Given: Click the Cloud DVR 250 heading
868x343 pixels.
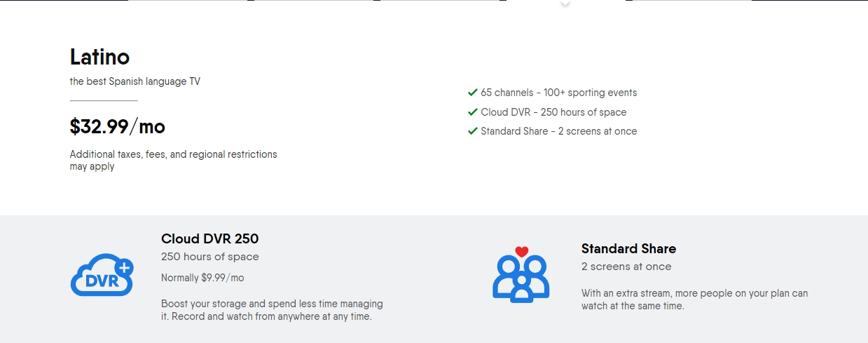Looking at the screenshot, I should pos(210,238).
